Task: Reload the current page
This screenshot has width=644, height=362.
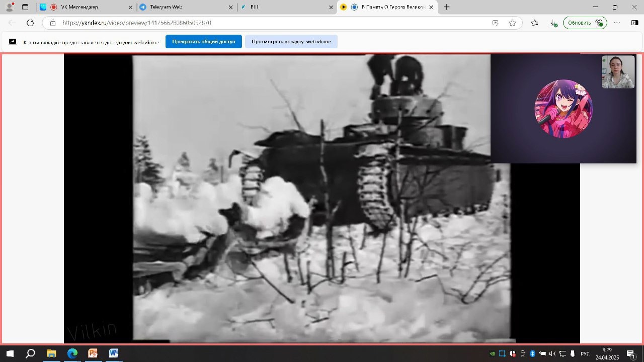Action: point(30,23)
